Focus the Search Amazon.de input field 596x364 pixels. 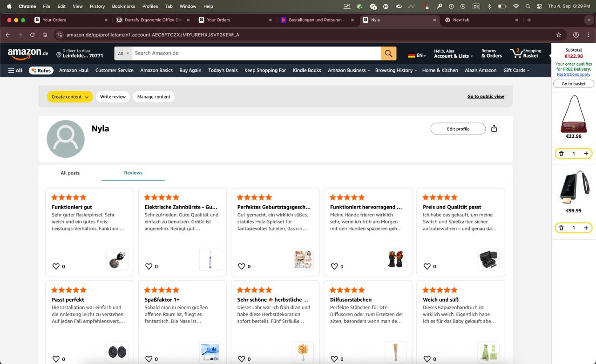pos(257,54)
